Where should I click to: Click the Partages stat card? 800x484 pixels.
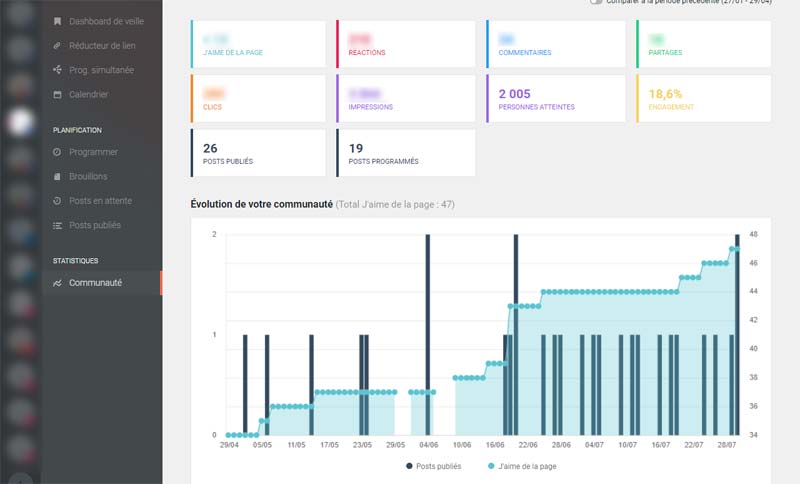coord(704,44)
